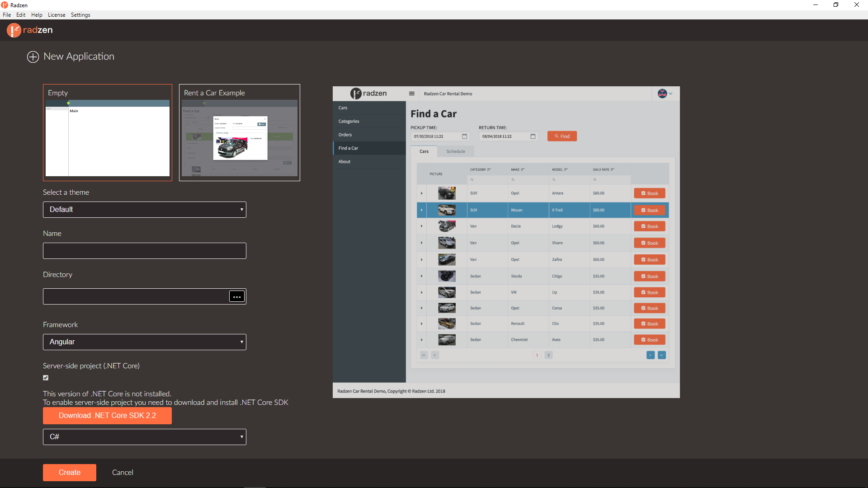The image size is (868, 488).
Task: Click About in the preview sidebar
Action: (x=369, y=162)
